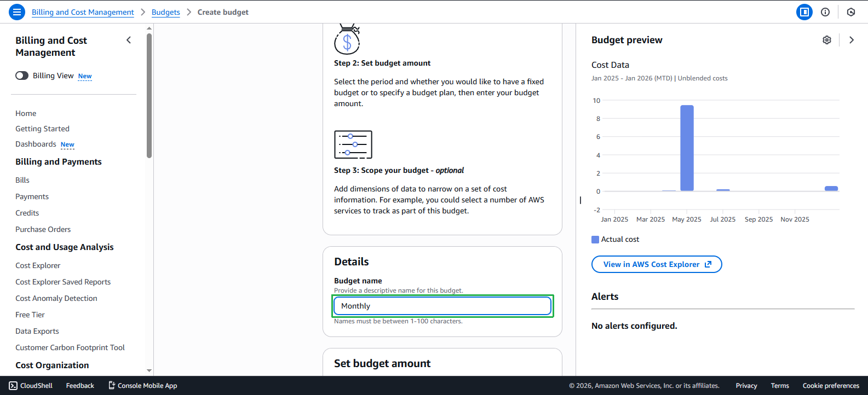Click Feedback in footer
Image resolution: width=868 pixels, height=395 pixels.
tap(80, 386)
